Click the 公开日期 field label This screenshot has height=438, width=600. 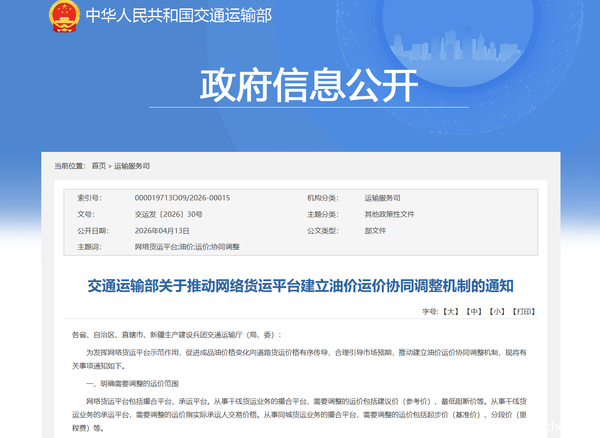point(93,231)
